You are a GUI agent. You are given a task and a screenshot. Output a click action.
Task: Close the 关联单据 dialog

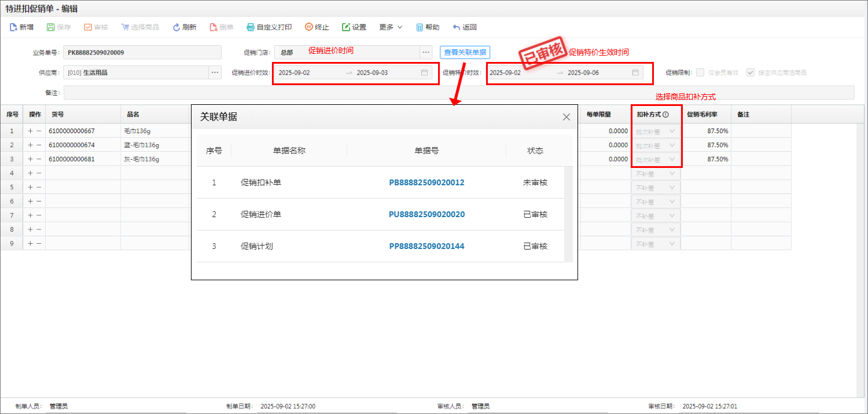click(x=567, y=117)
